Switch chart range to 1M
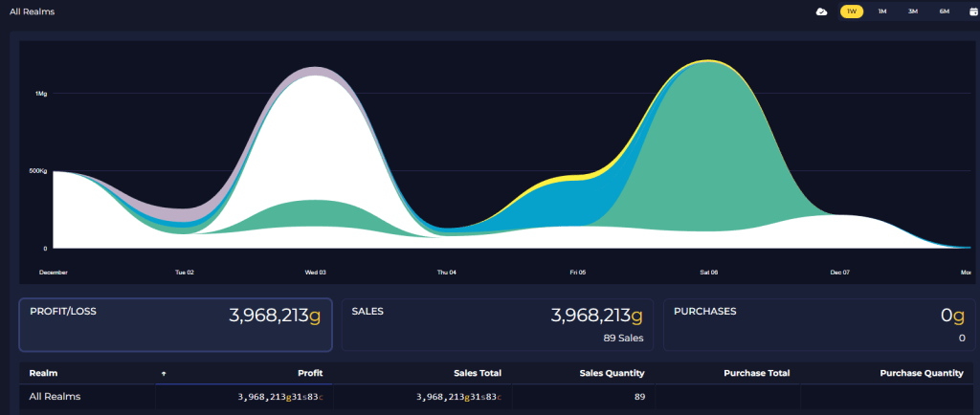This screenshot has height=415, width=980. click(882, 11)
